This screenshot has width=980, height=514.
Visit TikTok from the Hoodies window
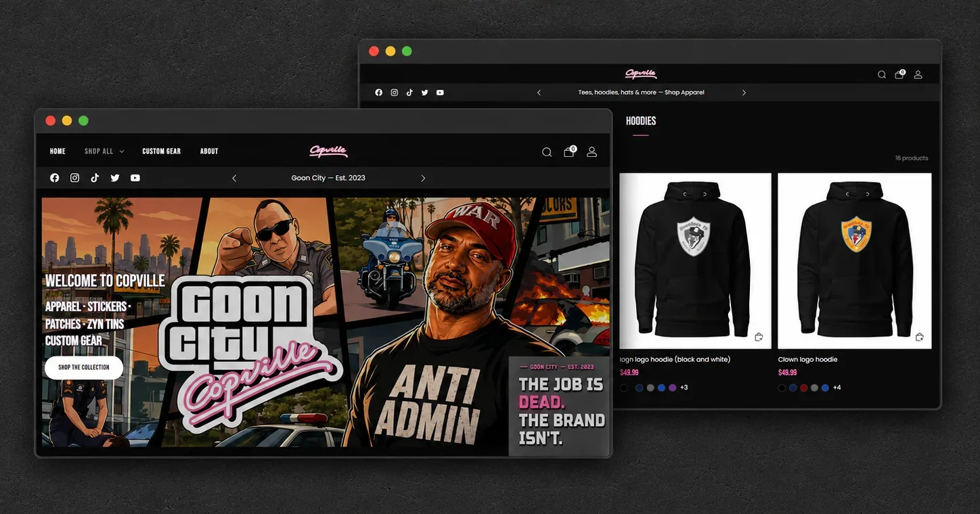409,93
